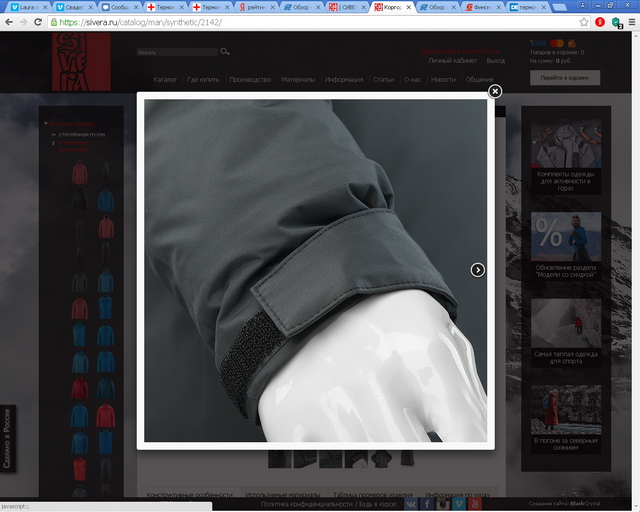Open Новости menu

[x=443, y=80]
